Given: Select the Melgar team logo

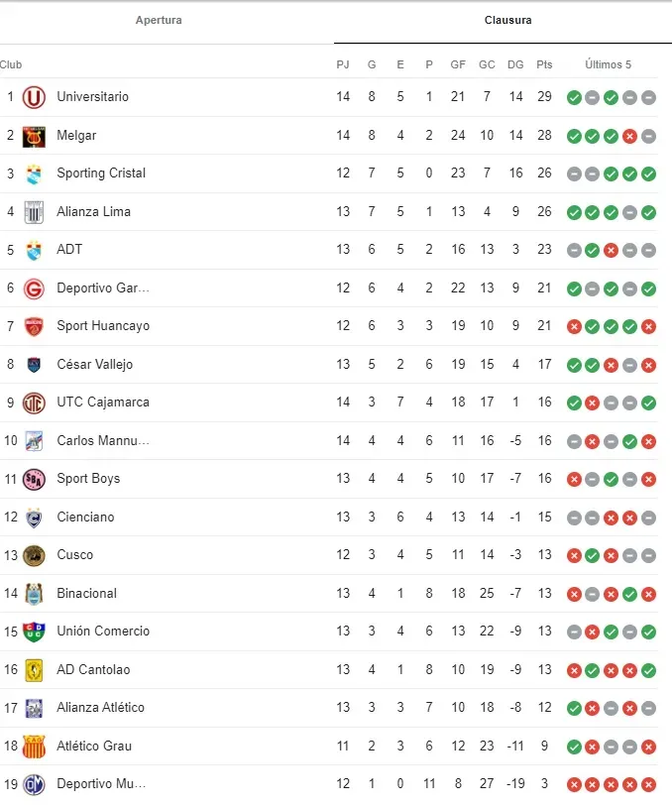Looking at the screenshot, I should (x=35, y=136).
